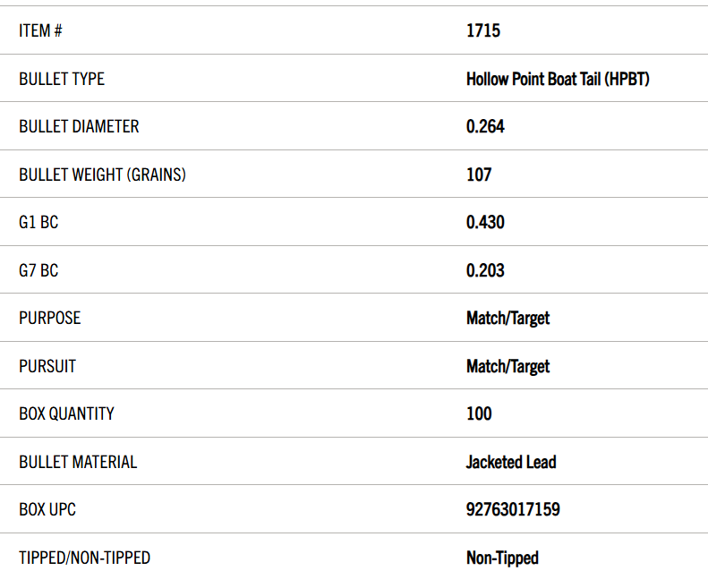This screenshot has height=588, width=708.
Task: Click Match/Target value in PURSUIT row
Action: pos(508,367)
